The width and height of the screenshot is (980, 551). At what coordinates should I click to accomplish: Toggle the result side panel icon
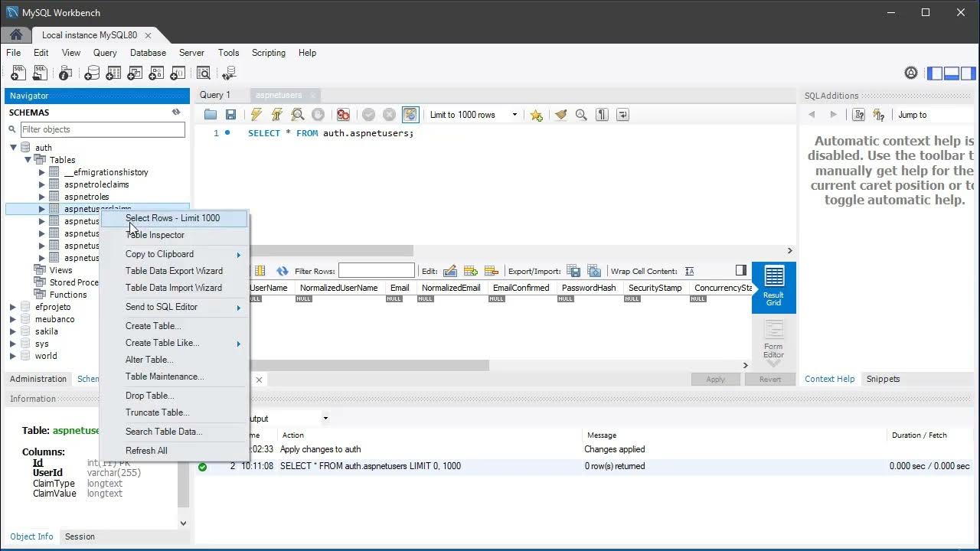740,270
